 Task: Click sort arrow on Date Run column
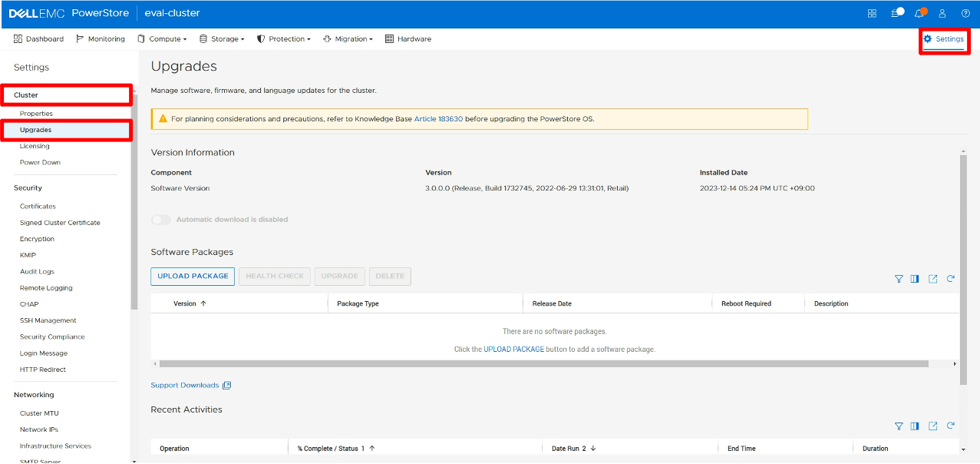click(593, 449)
